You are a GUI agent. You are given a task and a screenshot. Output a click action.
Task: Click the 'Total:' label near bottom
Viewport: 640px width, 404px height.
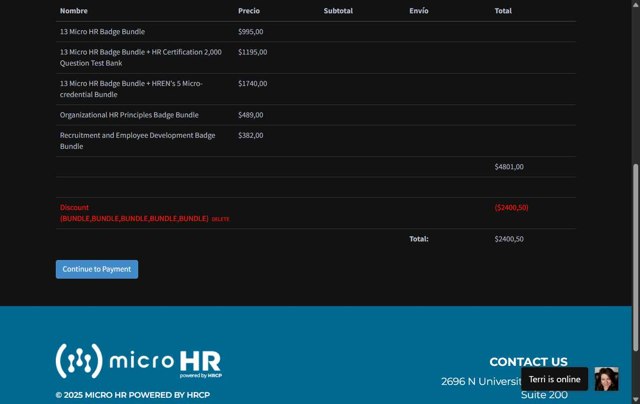click(419, 239)
